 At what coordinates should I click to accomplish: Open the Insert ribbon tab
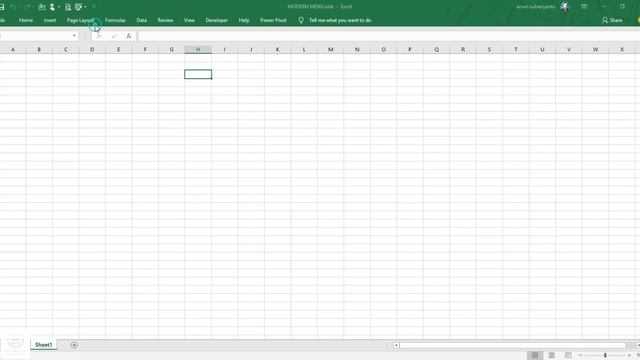point(50,20)
